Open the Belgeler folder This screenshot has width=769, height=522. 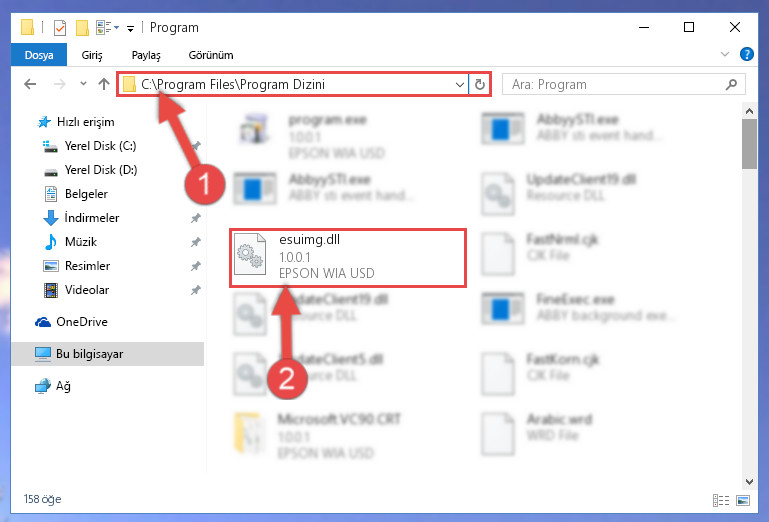[x=76, y=194]
